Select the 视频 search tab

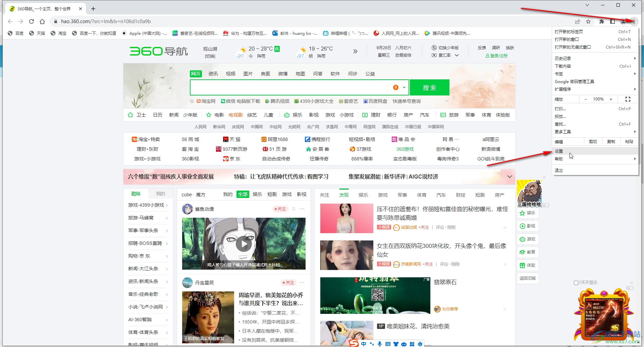tap(230, 74)
